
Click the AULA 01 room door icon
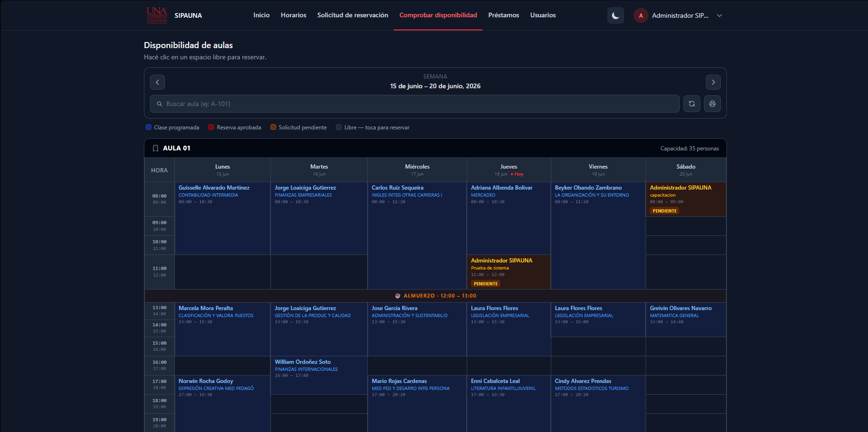click(156, 148)
